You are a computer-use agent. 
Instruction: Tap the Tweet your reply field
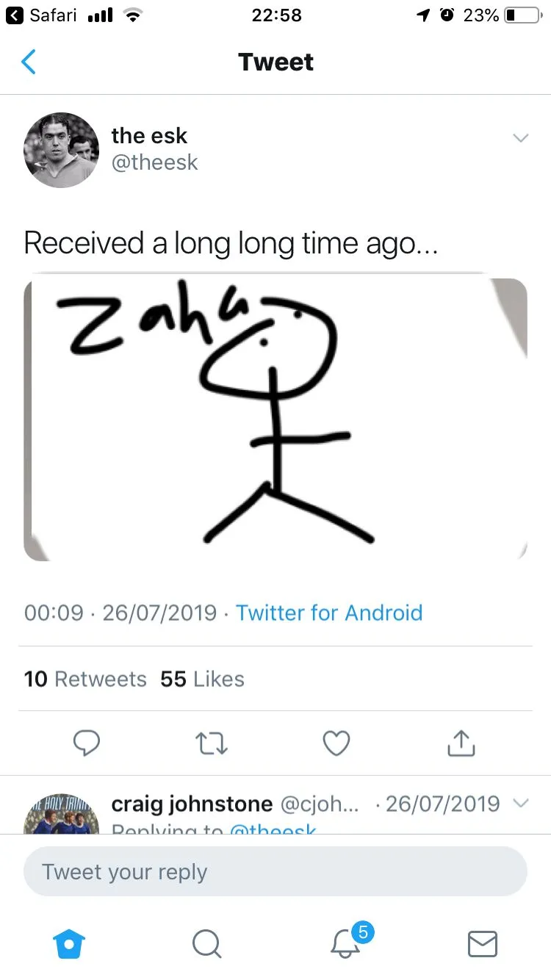click(x=275, y=872)
